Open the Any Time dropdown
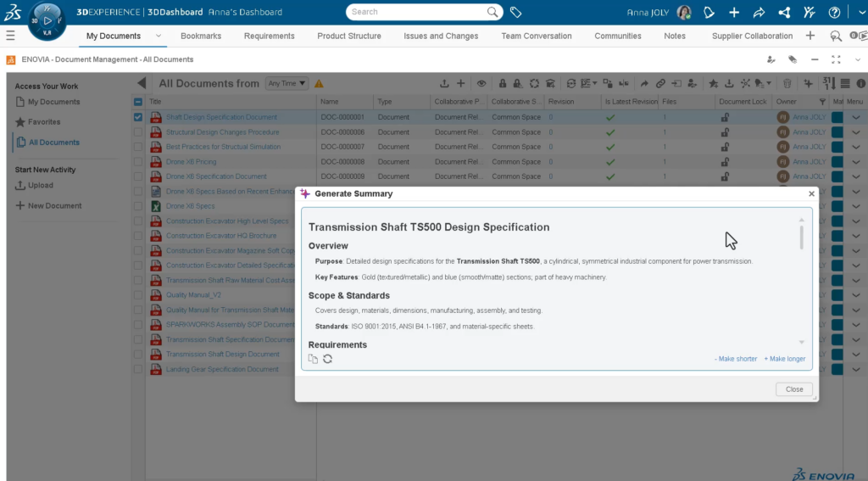Image resolution: width=868 pixels, height=481 pixels. (x=287, y=84)
